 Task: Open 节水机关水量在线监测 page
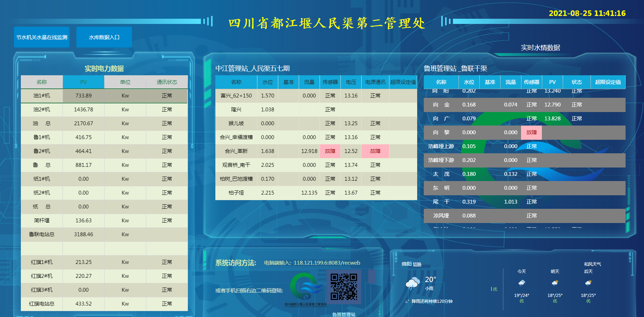42,37
